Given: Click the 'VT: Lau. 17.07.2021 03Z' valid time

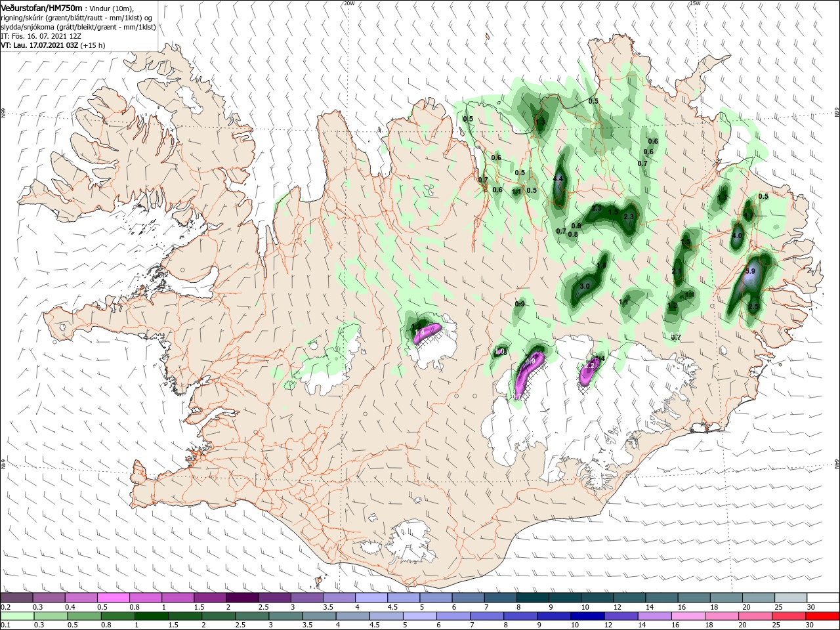Looking at the screenshot, I should 39,45.
